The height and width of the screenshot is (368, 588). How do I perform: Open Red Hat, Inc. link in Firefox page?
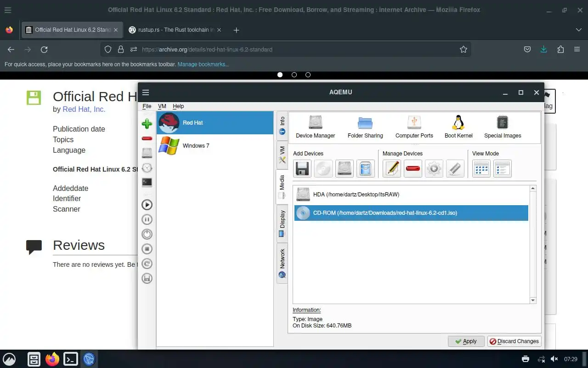pos(84,109)
